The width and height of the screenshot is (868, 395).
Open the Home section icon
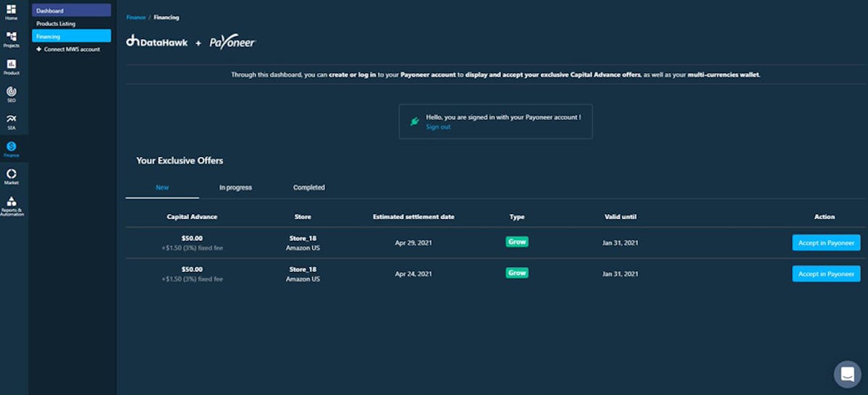pyautogui.click(x=11, y=9)
